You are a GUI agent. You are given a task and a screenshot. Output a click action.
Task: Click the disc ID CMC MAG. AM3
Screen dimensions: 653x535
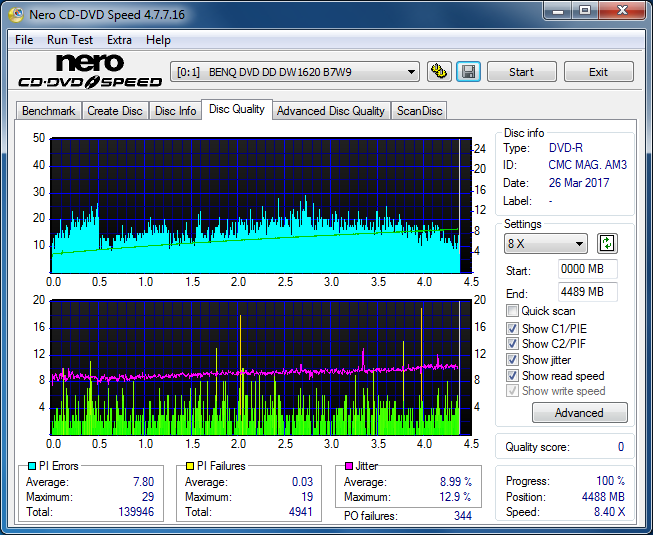(x=588, y=165)
